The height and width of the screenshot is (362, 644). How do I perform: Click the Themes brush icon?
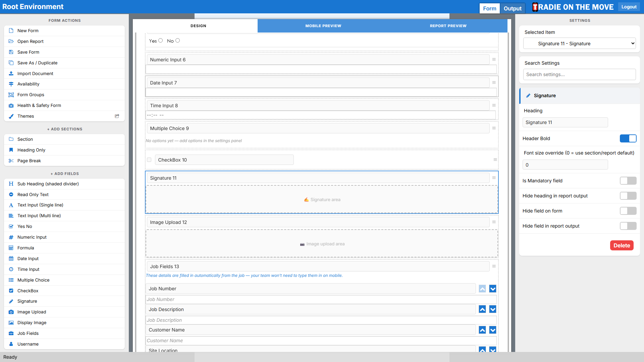[x=11, y=116]
